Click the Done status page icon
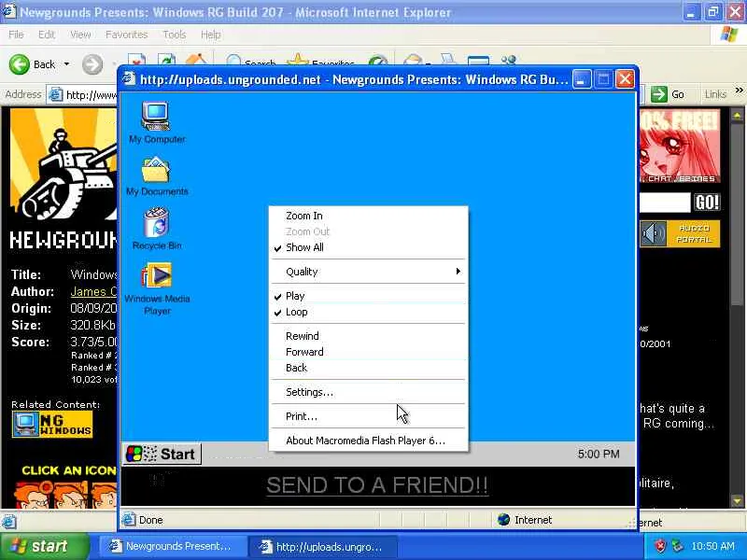 click(129, 519)
